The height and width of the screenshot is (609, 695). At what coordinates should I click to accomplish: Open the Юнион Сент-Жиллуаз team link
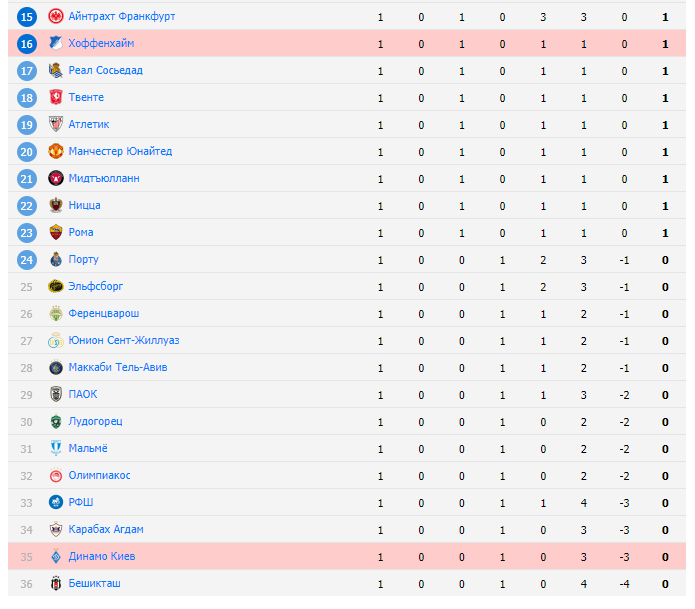coord(124,341)
